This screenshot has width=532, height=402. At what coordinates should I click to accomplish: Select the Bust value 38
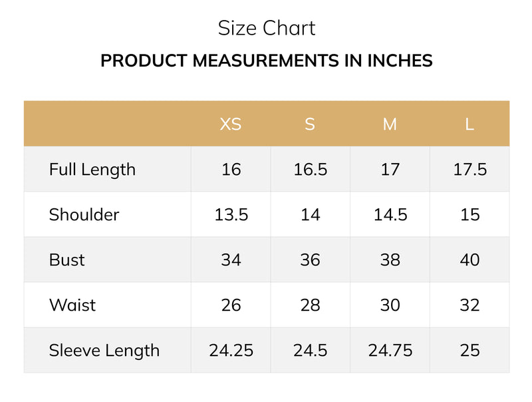[390, 260]
